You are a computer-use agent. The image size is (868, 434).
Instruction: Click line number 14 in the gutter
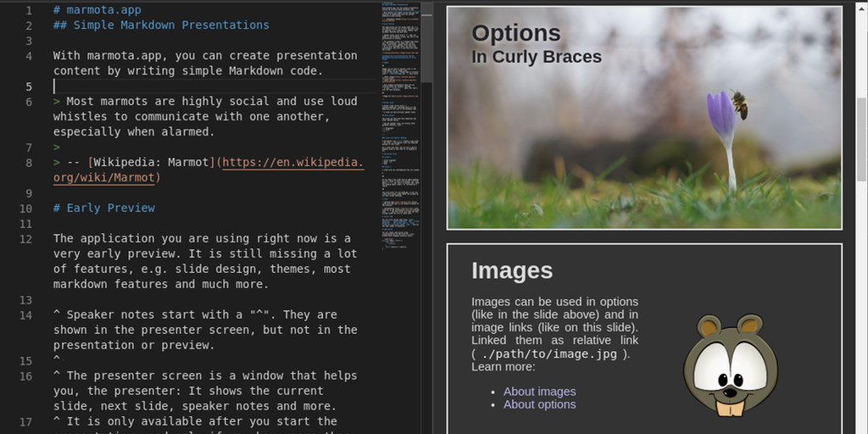pos(25,315)
